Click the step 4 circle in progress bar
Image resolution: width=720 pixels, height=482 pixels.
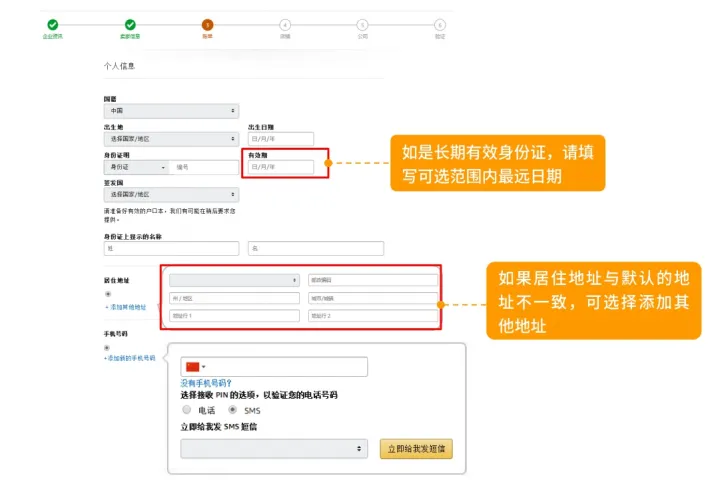[x=285, y=25]
